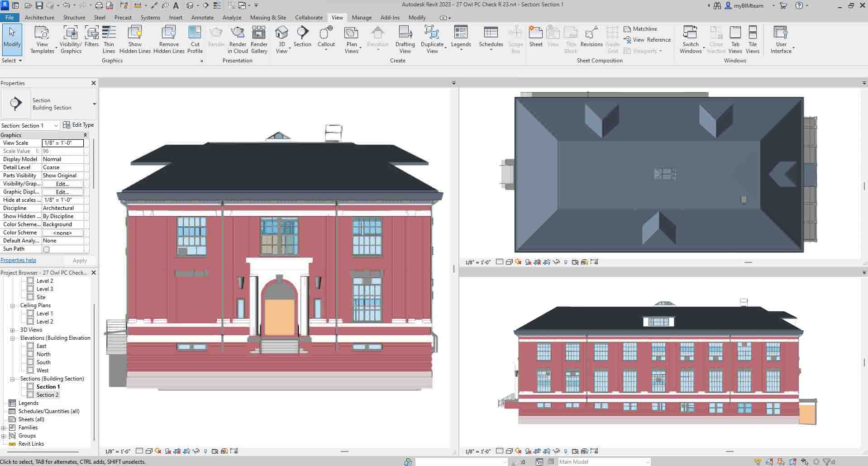Click the Thin Lines tool
The image size is (868, 466).
coord(109,39)
